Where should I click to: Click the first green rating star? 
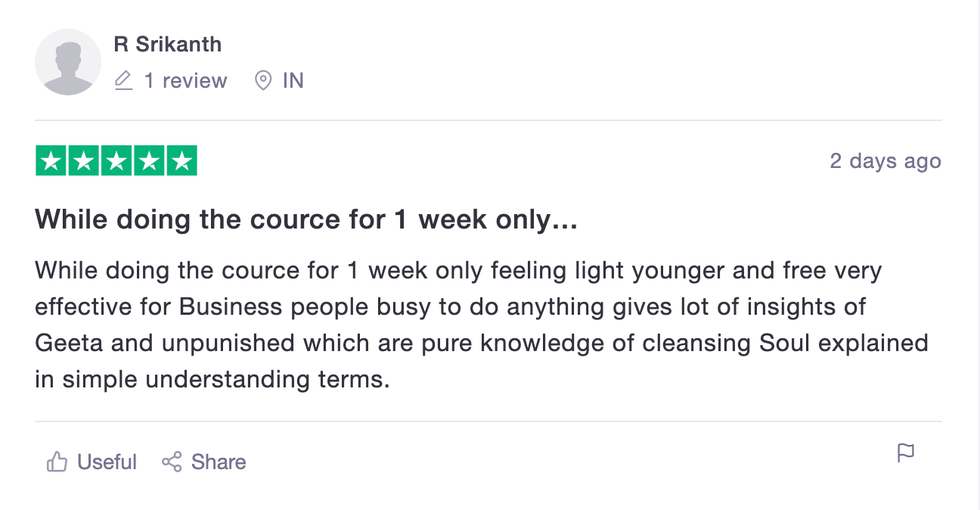pos(51,160)
